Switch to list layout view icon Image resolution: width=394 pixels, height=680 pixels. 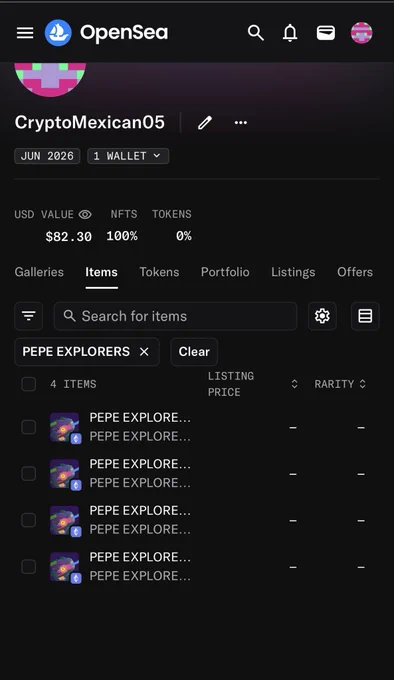click(x=365, y=316)
